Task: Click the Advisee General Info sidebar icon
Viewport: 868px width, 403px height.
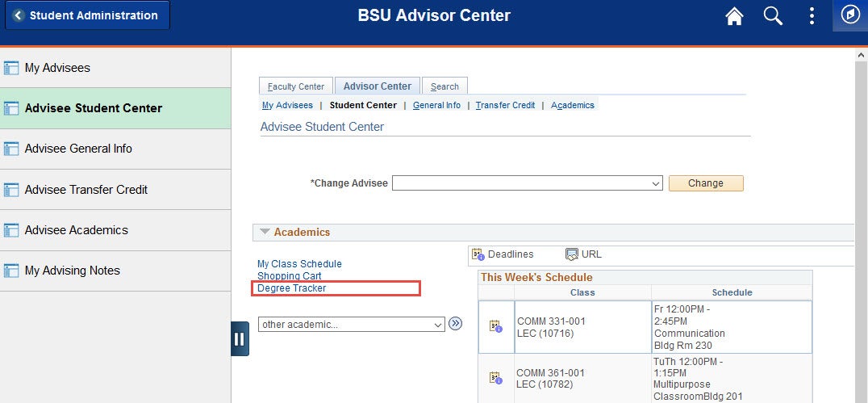Action: [11, 149]
